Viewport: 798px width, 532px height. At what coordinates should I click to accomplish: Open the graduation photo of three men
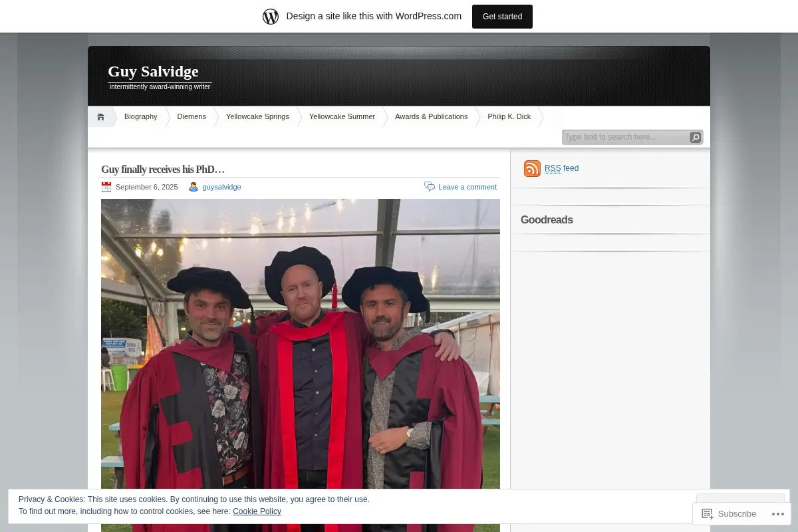pos(301,365)
